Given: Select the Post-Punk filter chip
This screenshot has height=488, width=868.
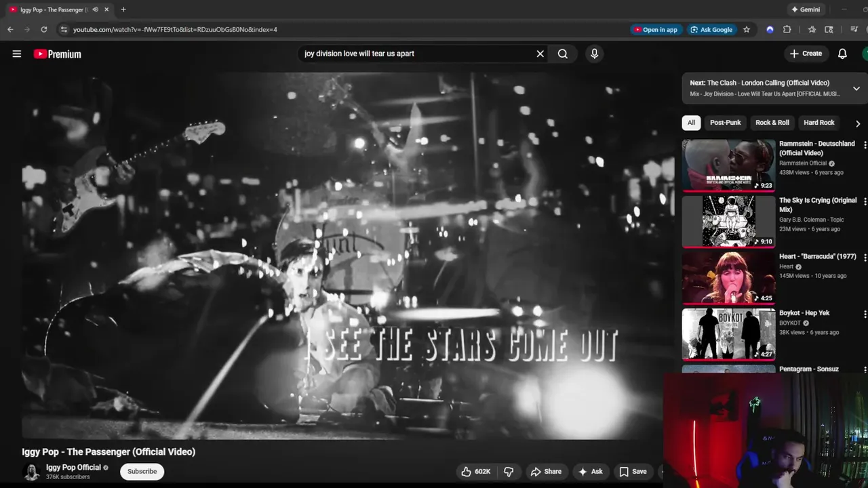Looking at the screenshot, I should click(726, 123).
